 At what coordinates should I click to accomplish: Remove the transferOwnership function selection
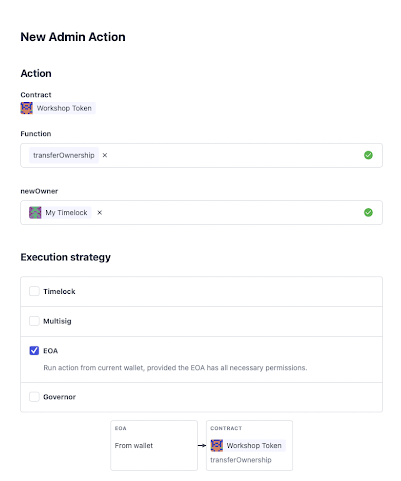(105, 155)
